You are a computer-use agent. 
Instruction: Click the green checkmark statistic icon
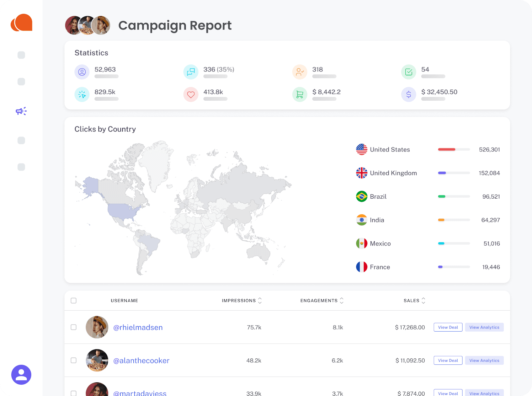click(x=408, y=72)
